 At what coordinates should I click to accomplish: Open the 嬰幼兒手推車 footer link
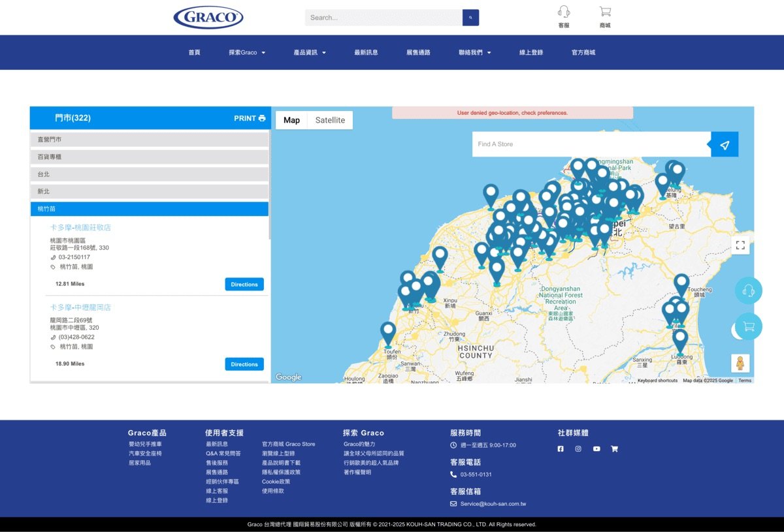pos(145,444)
